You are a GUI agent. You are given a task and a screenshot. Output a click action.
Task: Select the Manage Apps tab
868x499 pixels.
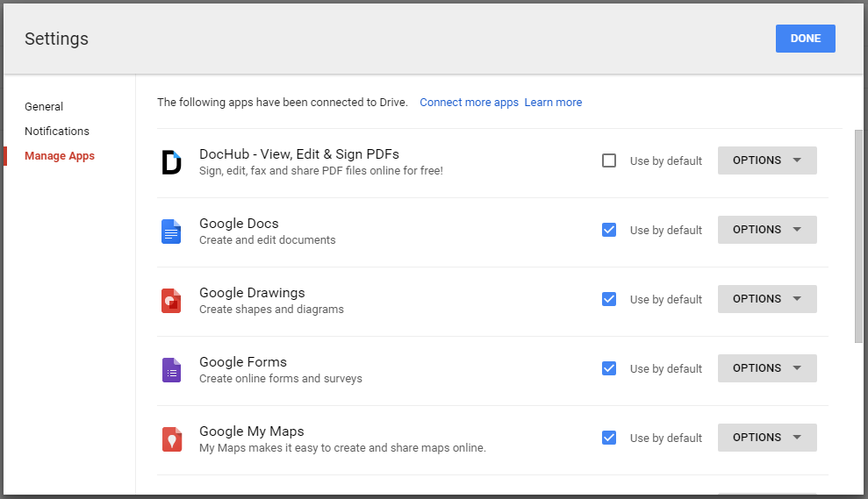click(x=59, y=156)
